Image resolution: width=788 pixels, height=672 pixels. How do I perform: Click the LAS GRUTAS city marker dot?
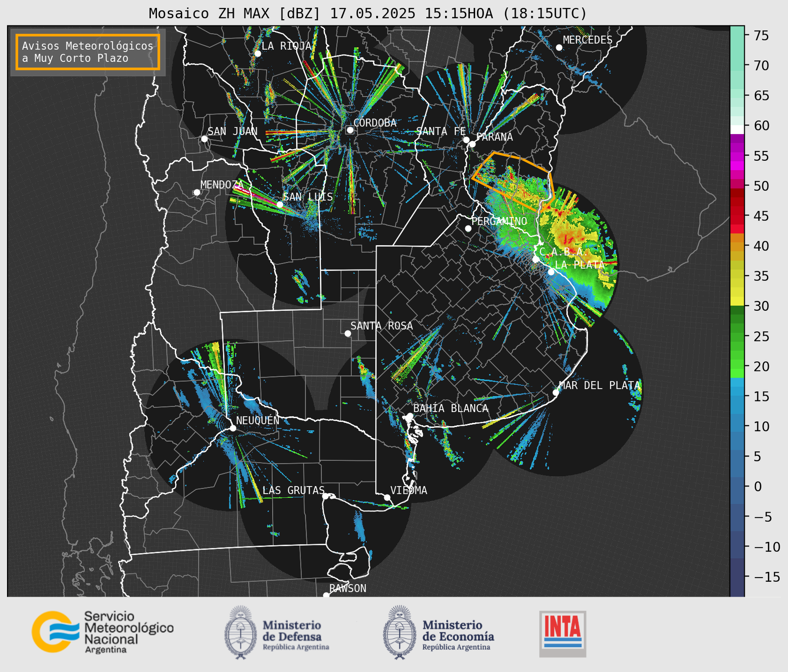coord(326,496)
